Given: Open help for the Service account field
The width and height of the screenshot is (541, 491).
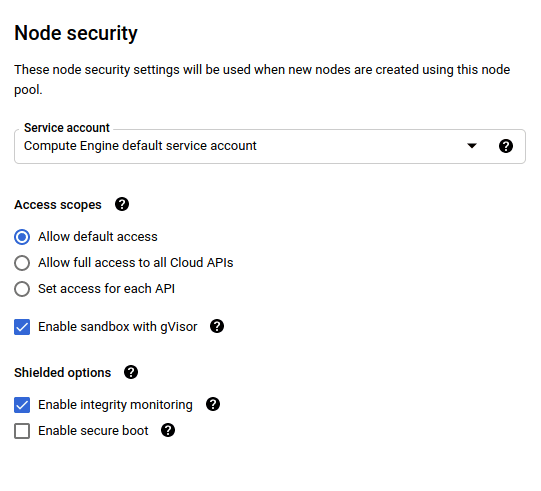Looking at the screenshot, I should click(505, 146).
